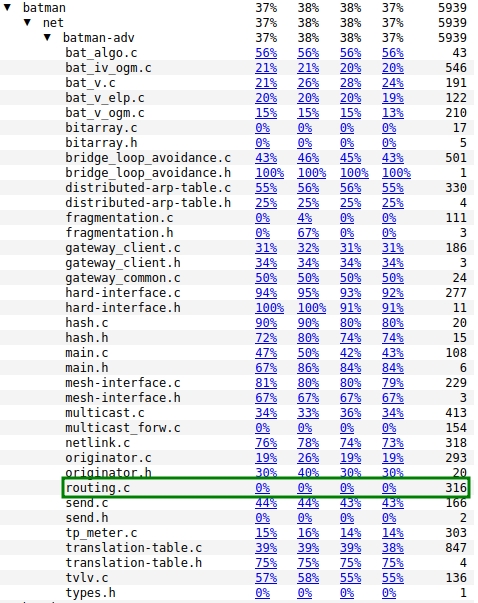Screen dimensions: 478x603
Task: Click the 79% link for mesh-interface.c
Action: [x=393, y=383]
